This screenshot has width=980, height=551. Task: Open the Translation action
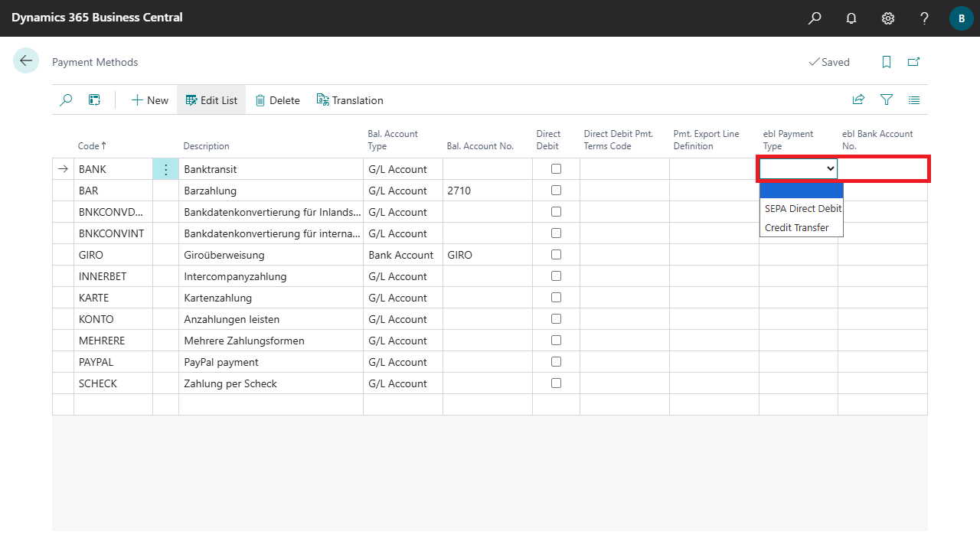[349, 100]
